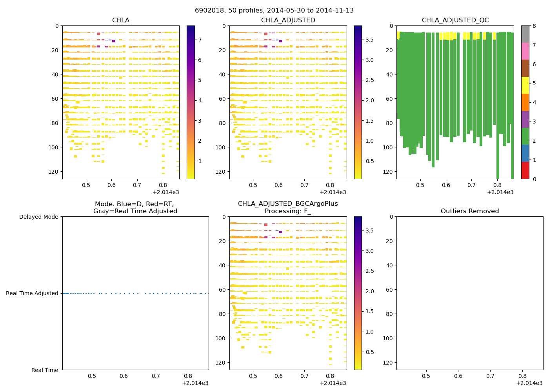Click the red segment of the QC colorbar
549x392 pixels.
pos(525,171)
